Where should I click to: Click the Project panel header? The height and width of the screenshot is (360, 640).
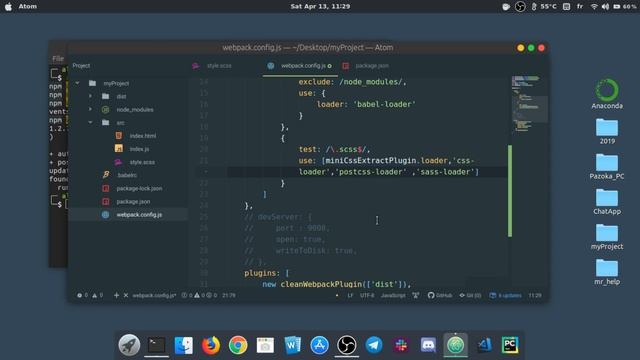(81, 66)
